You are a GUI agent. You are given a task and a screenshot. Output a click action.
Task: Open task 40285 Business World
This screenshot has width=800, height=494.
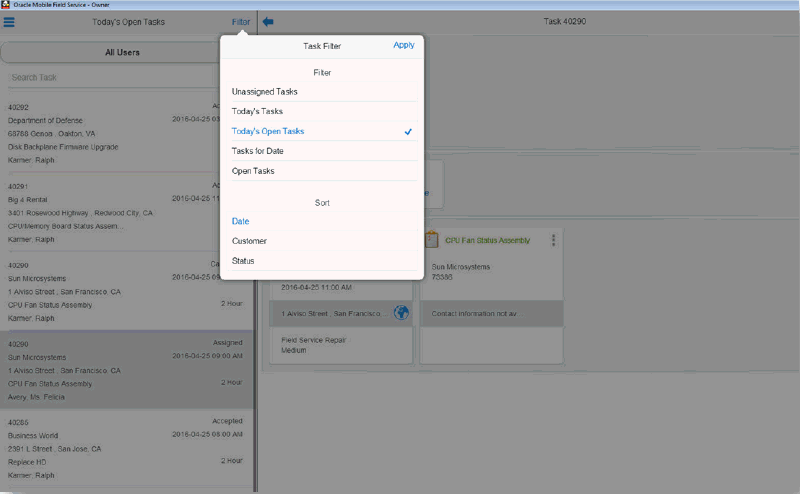coord(127,449)
